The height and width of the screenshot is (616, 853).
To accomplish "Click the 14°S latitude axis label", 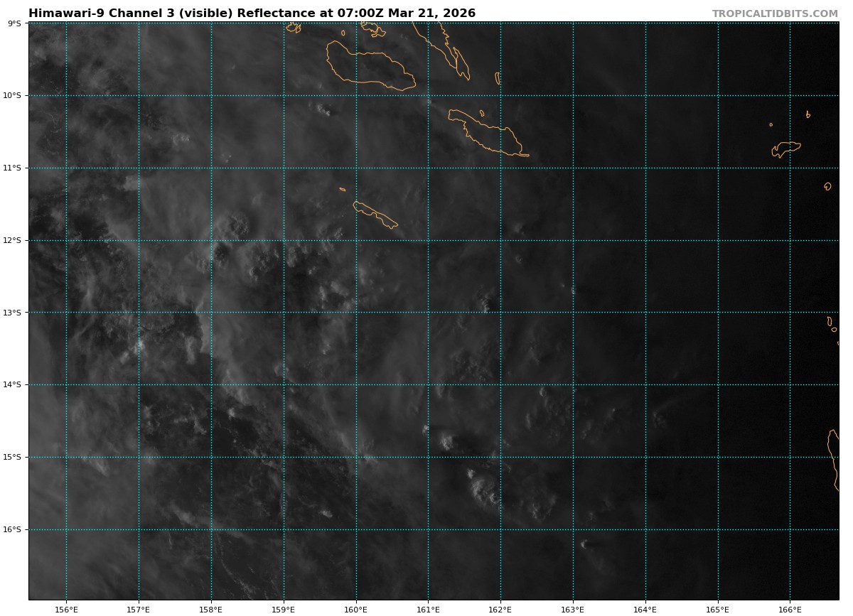I will pos(12,385).
